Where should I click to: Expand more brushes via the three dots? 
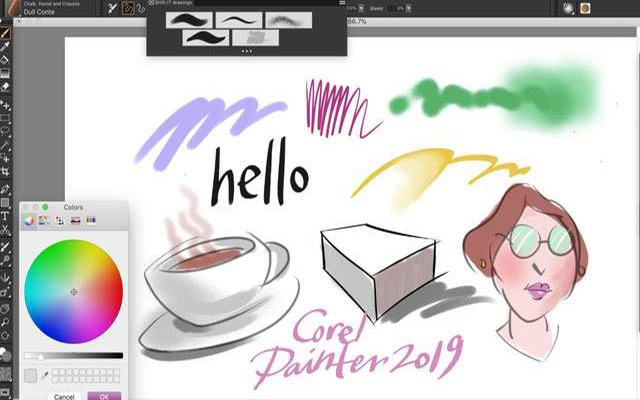[246, 49]
